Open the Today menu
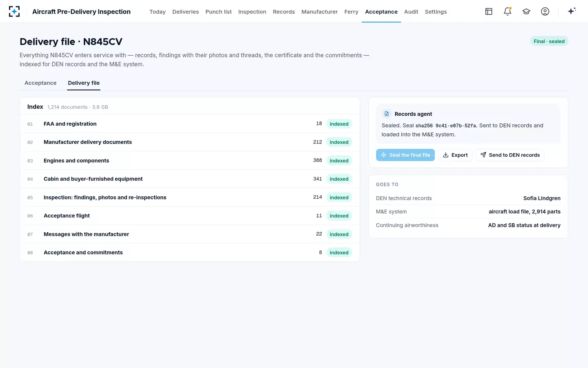The width and height of the screenshot is (588, 368). tap(158, 12)
